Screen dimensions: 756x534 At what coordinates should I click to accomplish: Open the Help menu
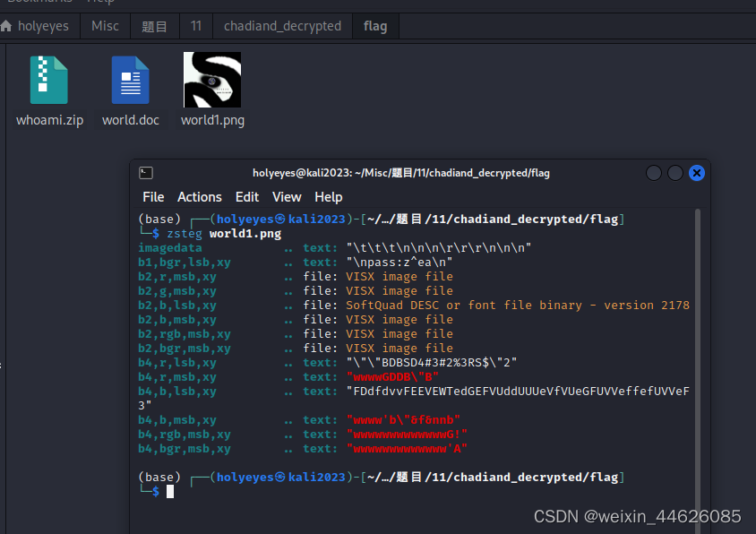click(328, 196)
